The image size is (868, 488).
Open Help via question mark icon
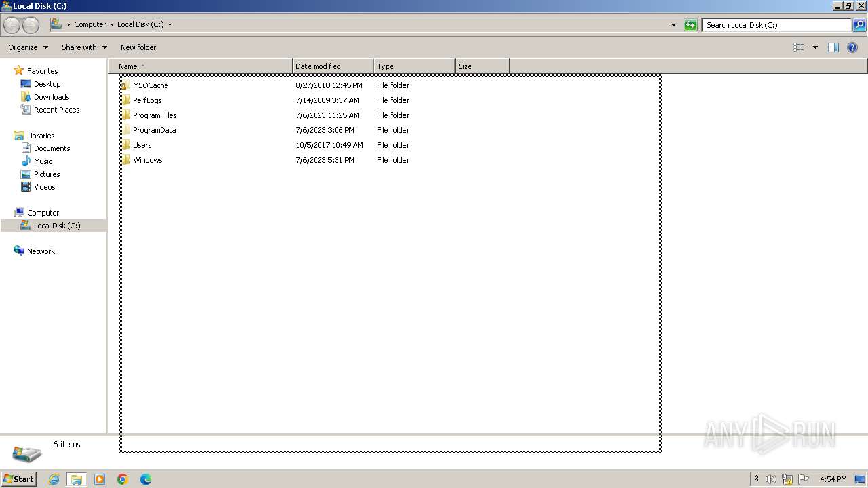(x=853, y=47)
